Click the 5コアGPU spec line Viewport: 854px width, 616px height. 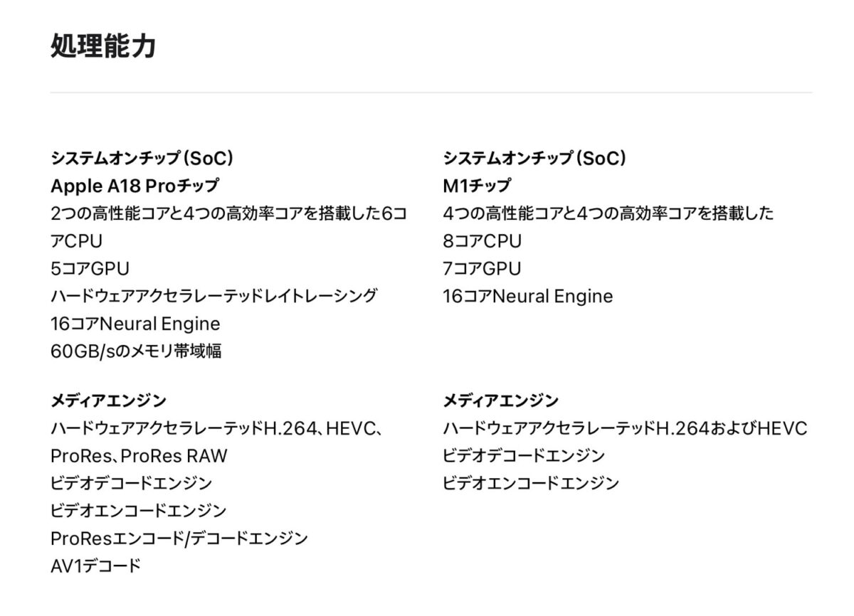(x=90, y=268)
